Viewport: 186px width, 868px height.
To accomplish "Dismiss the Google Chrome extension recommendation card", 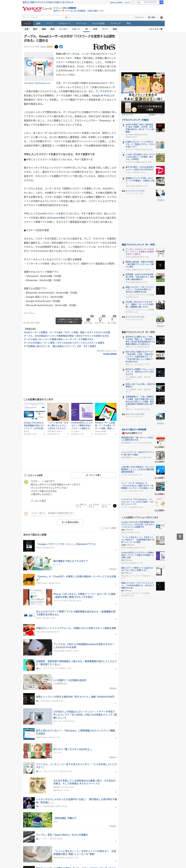I will pos(44,434).
